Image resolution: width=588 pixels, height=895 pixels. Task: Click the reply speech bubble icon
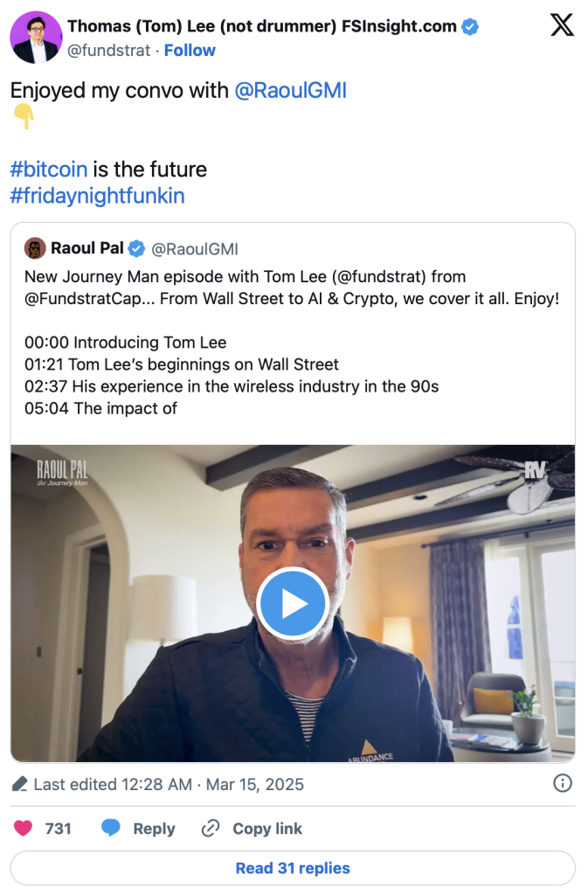pos(111,829)
